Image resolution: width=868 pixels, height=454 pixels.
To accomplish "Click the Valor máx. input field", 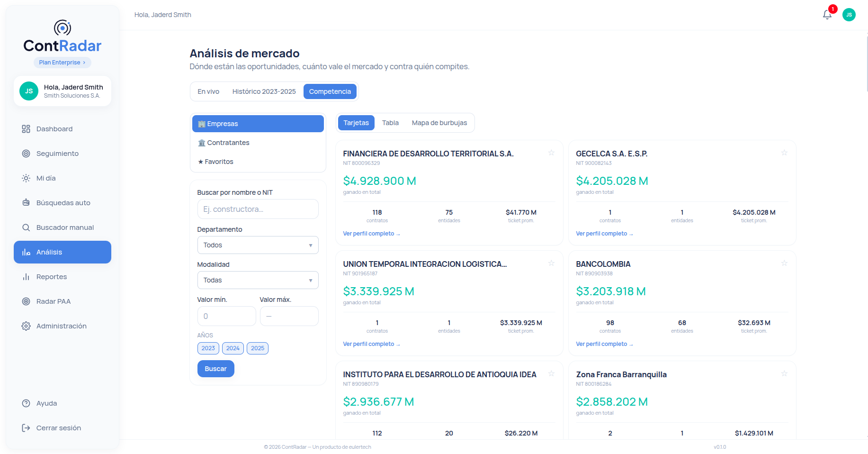I will point(289,316).
